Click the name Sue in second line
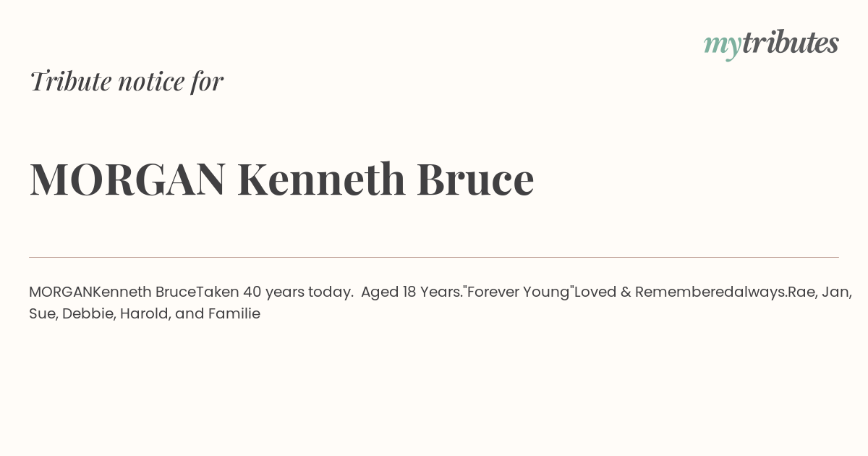 (43, 313)
